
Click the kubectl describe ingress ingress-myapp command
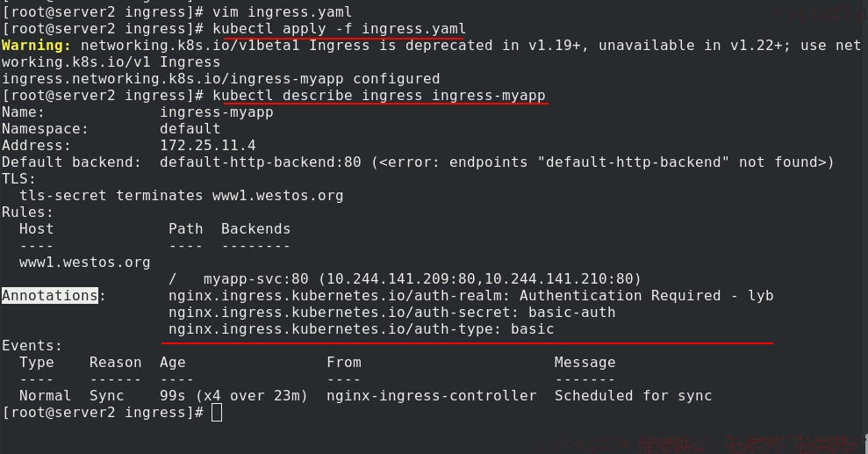tap(379, 96)
